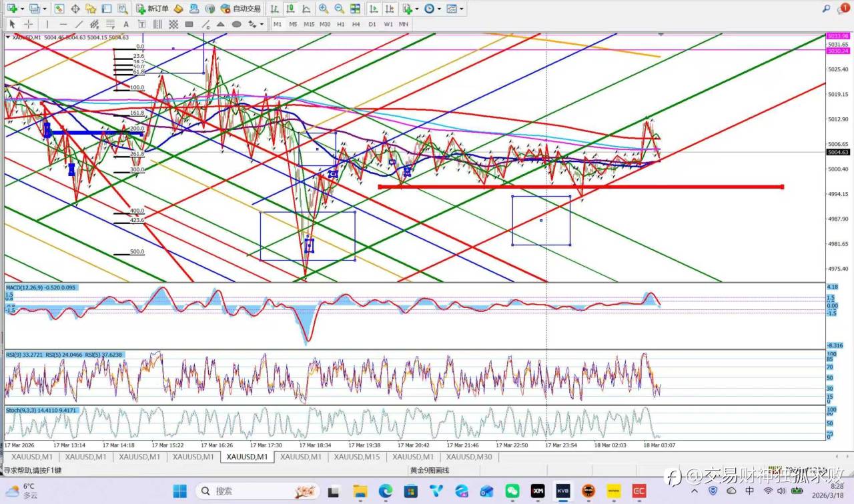Open the new chart dropdown arrow
Screen dimensions: 854x504
(x=23, y=9)
